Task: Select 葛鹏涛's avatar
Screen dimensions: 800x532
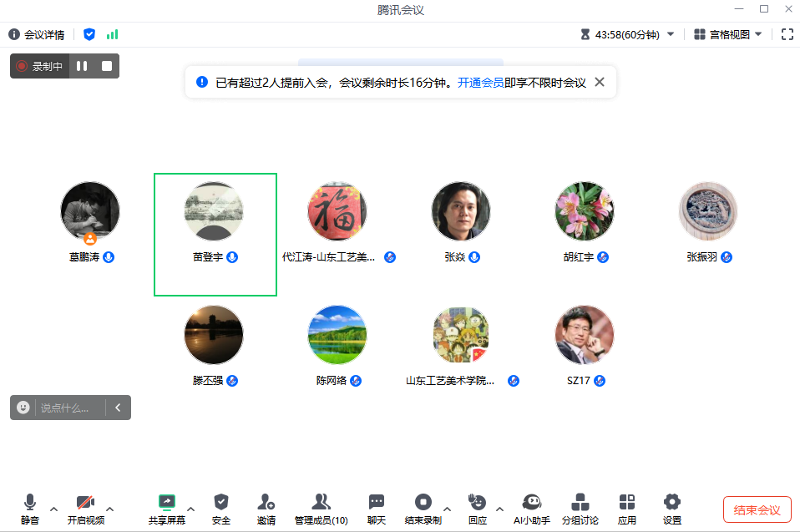Action: [90, 211]
